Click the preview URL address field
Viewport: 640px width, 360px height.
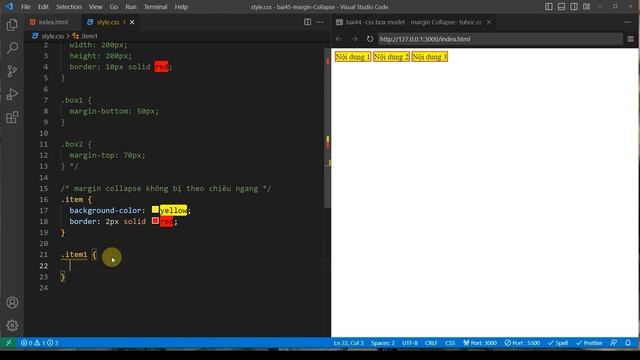[500, 39]
